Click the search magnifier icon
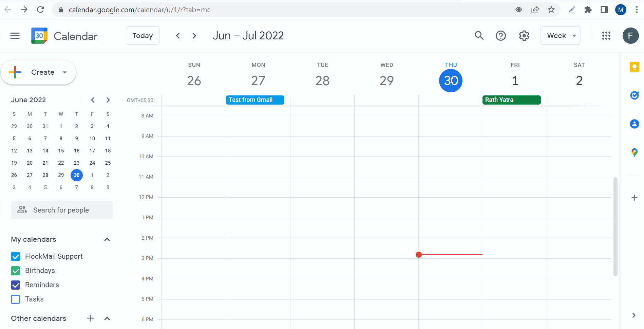Screen dimensions: 644x329 (479, 36)
